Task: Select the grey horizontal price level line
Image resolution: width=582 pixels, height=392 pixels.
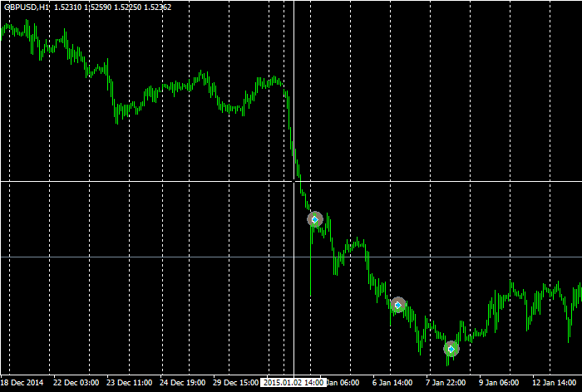Action: (x=291, y=257)
